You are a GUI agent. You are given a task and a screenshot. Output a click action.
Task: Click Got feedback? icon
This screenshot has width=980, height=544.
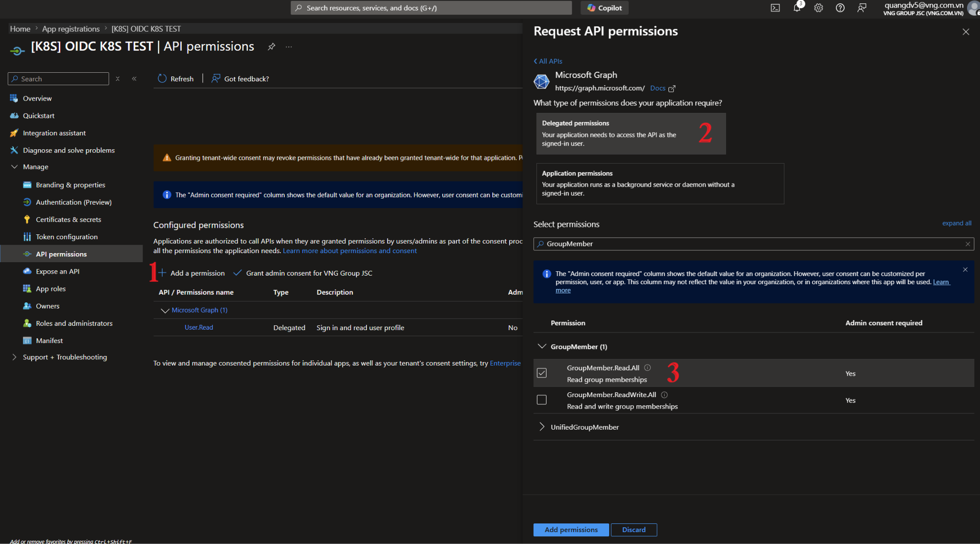(216, 78)
